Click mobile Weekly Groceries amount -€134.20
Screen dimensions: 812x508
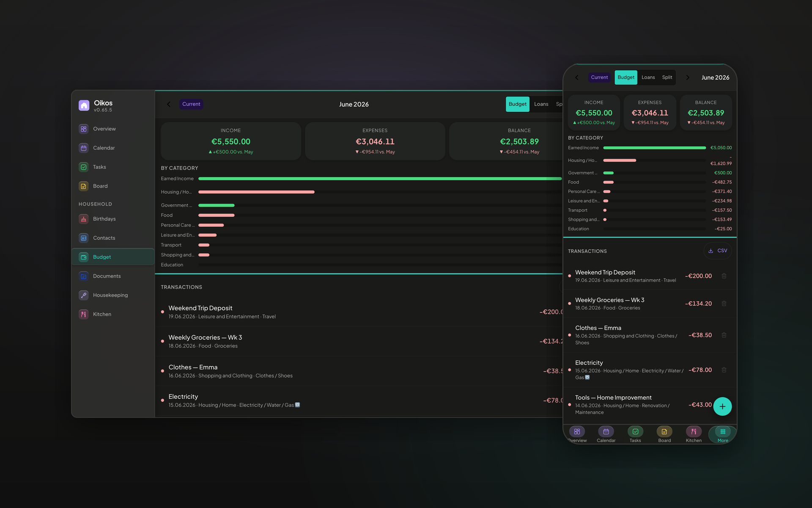pos(698,304)
